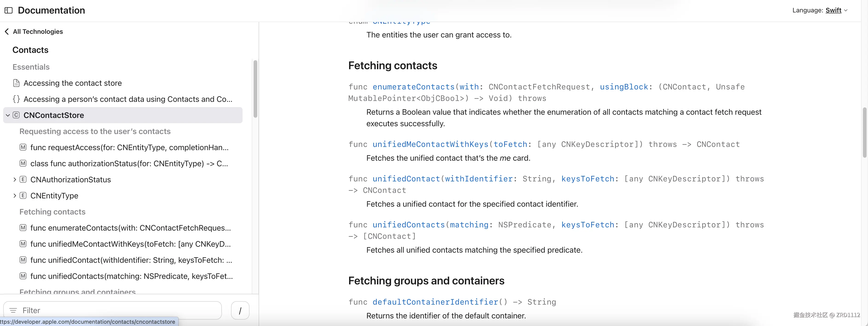Screen dimensions: 868x326
Task: Click the sidebar navigation scrollbar
Action: 255,89
